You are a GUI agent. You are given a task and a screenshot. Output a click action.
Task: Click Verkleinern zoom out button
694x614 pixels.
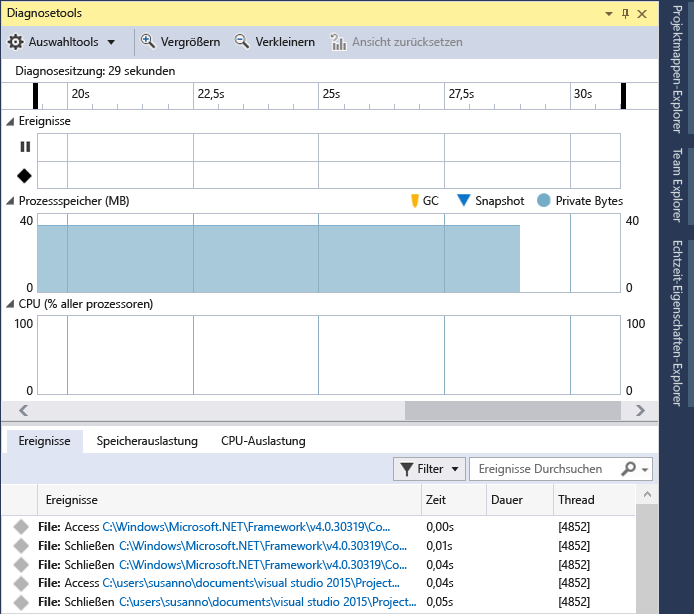(275, 42)
